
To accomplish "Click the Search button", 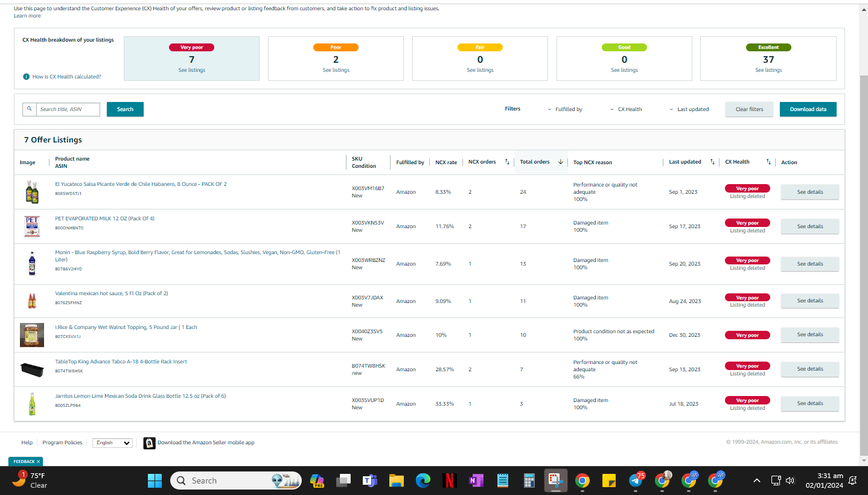I will tap(125, 109).
